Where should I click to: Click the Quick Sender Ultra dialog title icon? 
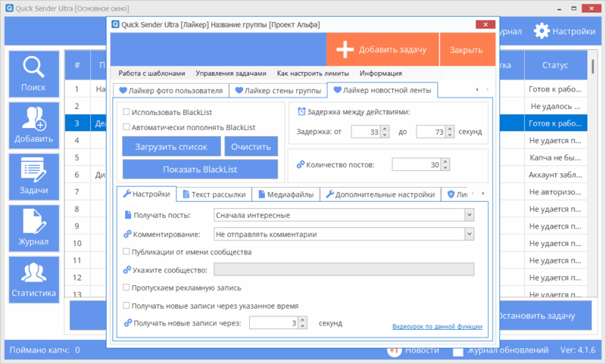coord(115,23)
